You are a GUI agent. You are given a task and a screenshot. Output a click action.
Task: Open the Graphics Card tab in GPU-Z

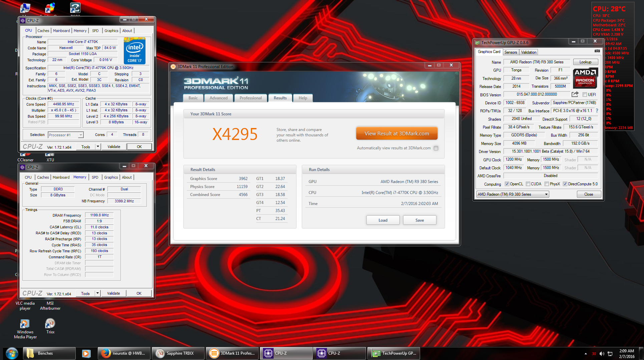[489, 52]
